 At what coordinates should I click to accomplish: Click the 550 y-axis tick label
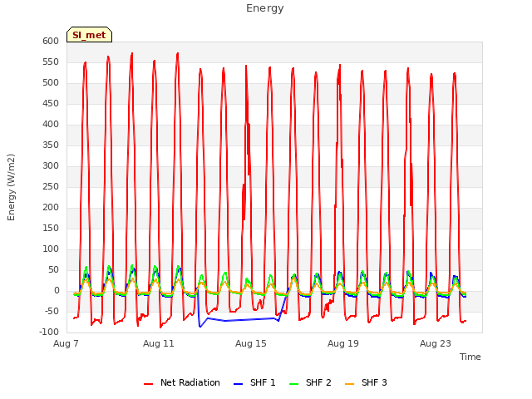click(x=51, y=62)
